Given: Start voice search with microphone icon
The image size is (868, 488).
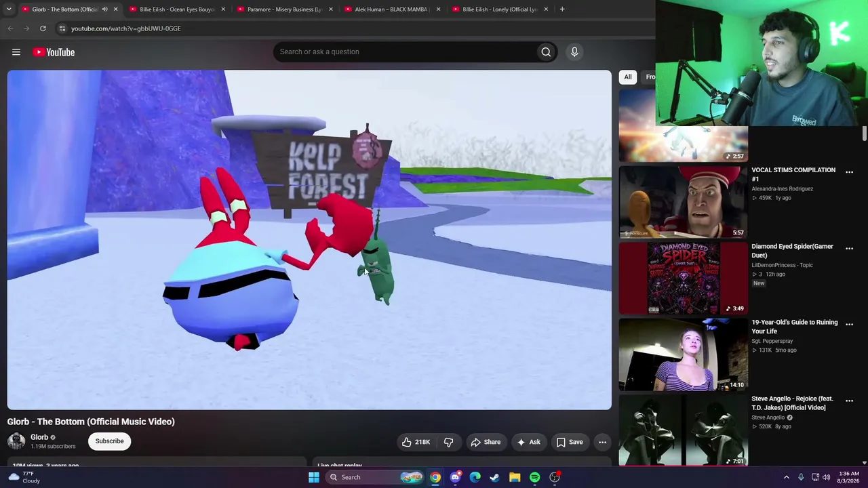Looking at the screenshot, I should click(574, 52).
